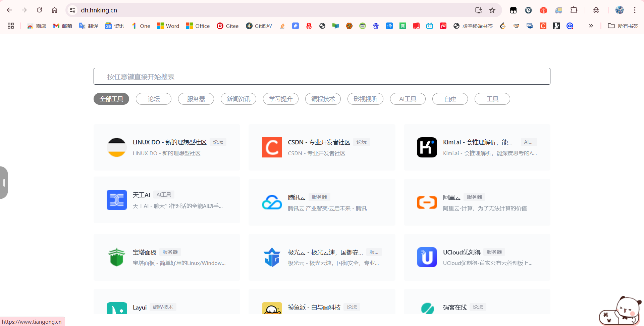Open the One bookmark
The width and height of the screenshot is (644, 326).
141,26
